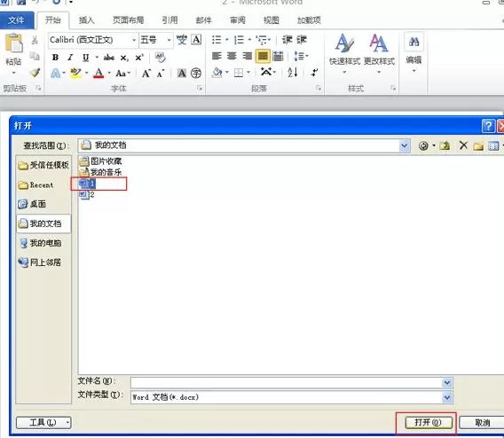The width and height of the screenshot is (504, 438).
Task: Toggle subscript formatting
Action: pos(124,58)
